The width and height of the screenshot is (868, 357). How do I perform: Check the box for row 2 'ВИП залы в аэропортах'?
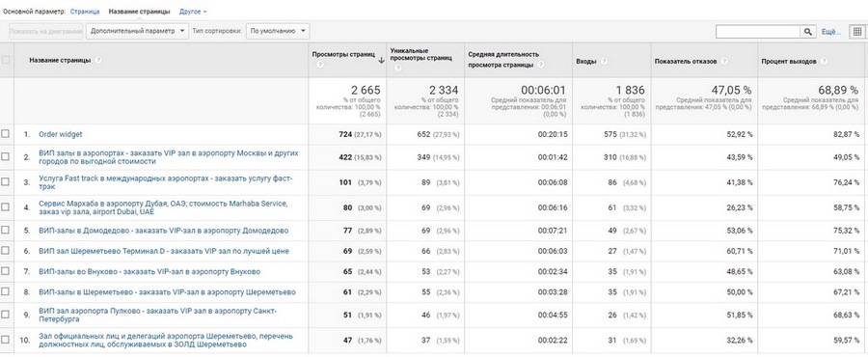tap(6, 156)
